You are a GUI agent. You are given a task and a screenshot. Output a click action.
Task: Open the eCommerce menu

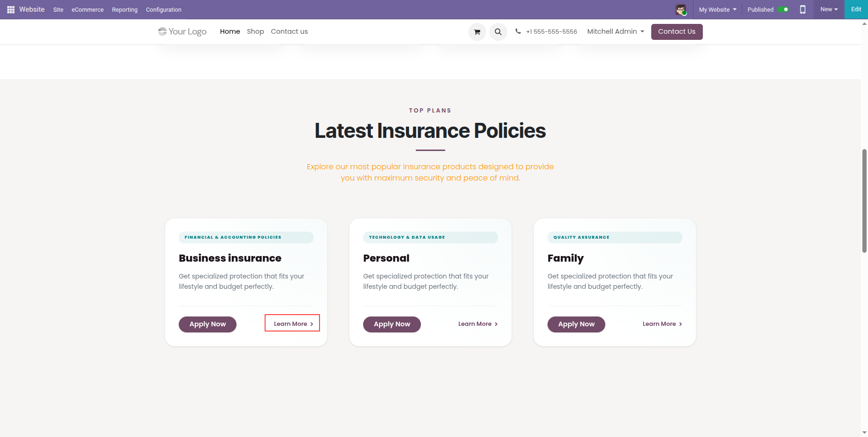pos(88,9)
